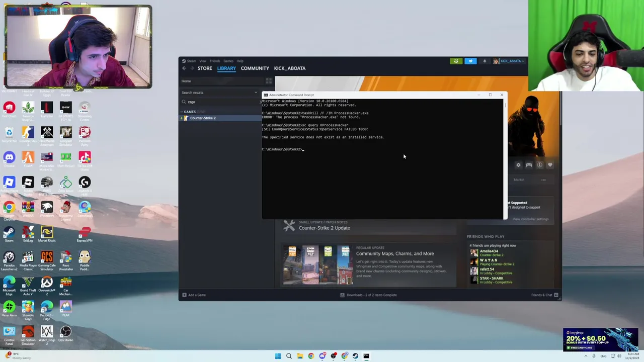Switch to Command Prompt taskbar icon
Viewport: 644px width, 362px height.
coord(366,356)
